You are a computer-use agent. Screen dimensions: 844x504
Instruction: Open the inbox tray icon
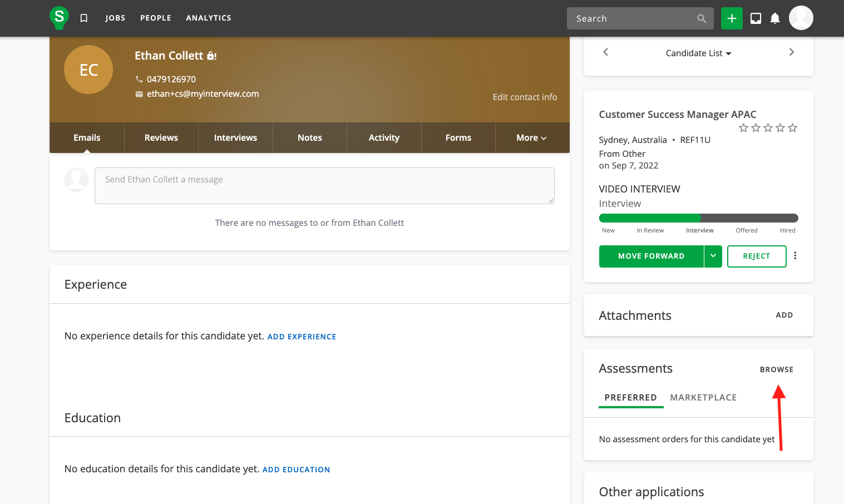(756, 18)
